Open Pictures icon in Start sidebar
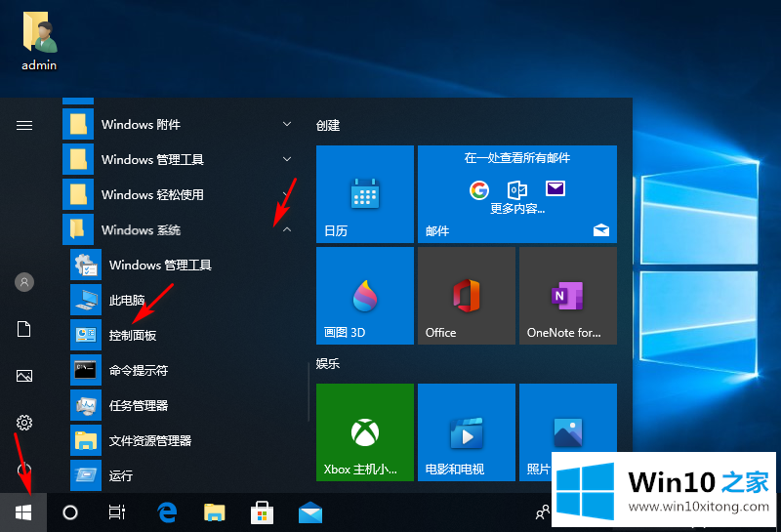The width and height of the screenshot is (781, 532). point(24,376)
